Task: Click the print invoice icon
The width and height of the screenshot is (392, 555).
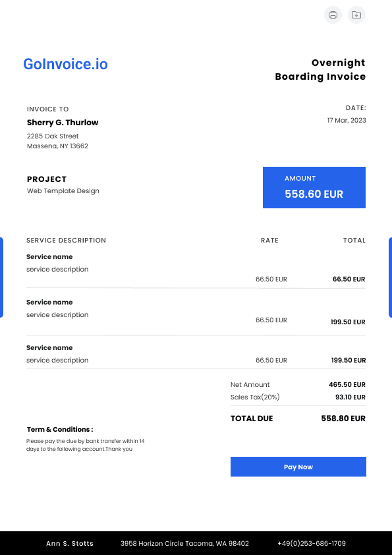Action: coord(333,15)
